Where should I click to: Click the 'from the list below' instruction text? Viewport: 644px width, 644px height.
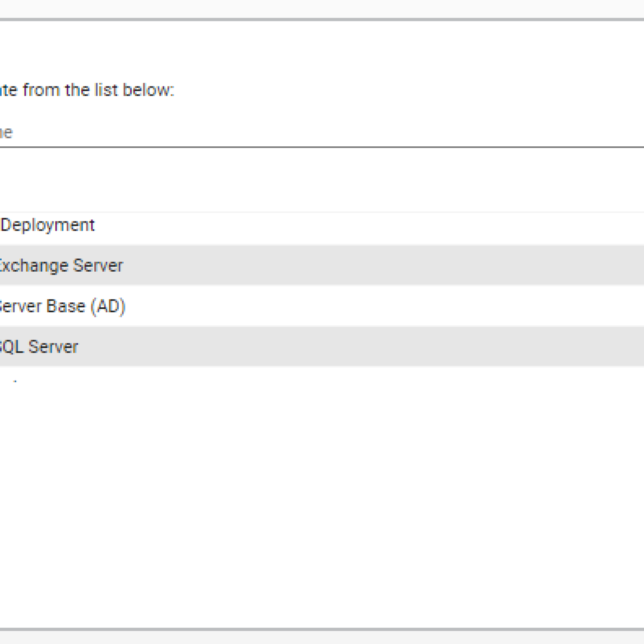(x=98, y=90)
